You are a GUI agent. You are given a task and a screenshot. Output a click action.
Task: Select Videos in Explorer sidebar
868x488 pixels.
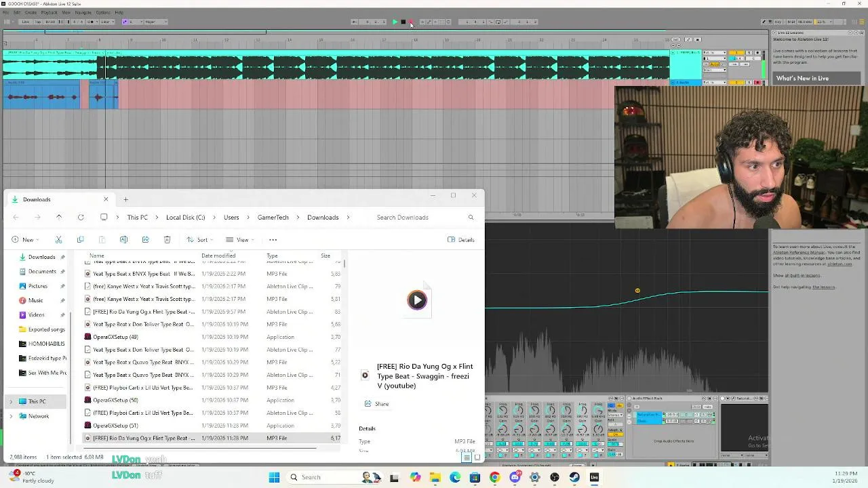(x=36, y=314)
